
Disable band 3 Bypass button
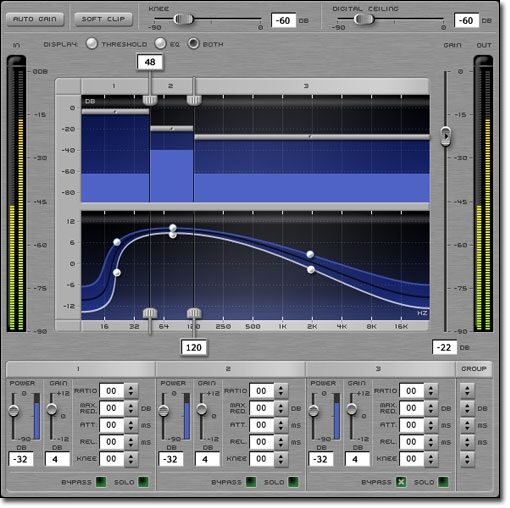(401, 482)
